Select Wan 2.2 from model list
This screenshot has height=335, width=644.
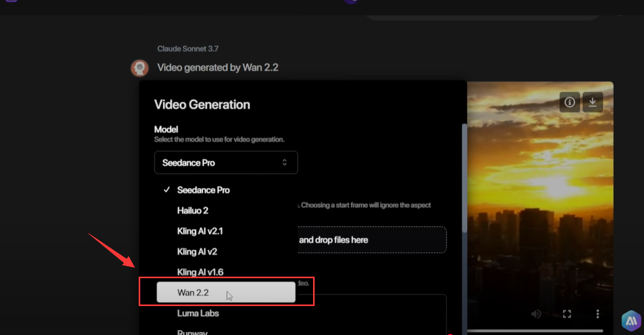tap(226, 292)
